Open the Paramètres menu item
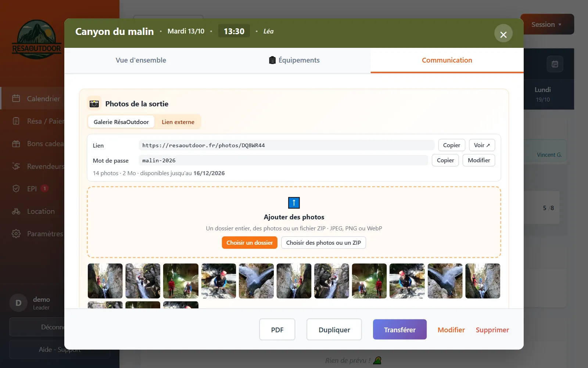The height and width of the screenshot is (368, 588). tap(33, 234)
